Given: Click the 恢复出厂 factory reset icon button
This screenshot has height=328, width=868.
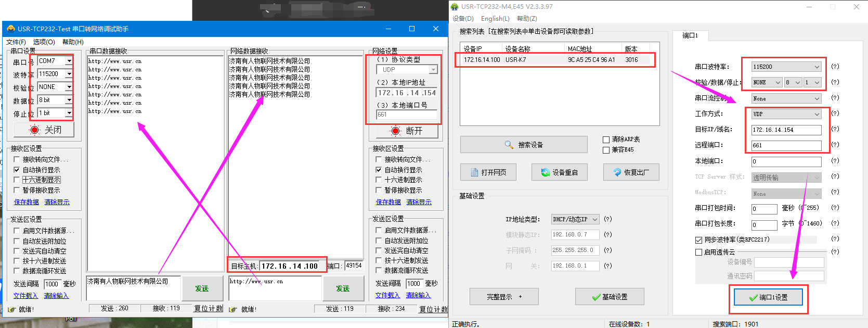Looking at the screenshot, I should pos(631,172).
